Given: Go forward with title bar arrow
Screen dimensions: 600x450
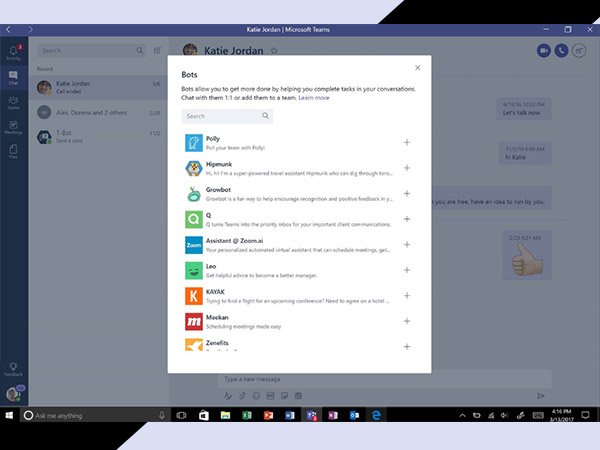Looking at the screenshot, I should click(x=31, y=29).
